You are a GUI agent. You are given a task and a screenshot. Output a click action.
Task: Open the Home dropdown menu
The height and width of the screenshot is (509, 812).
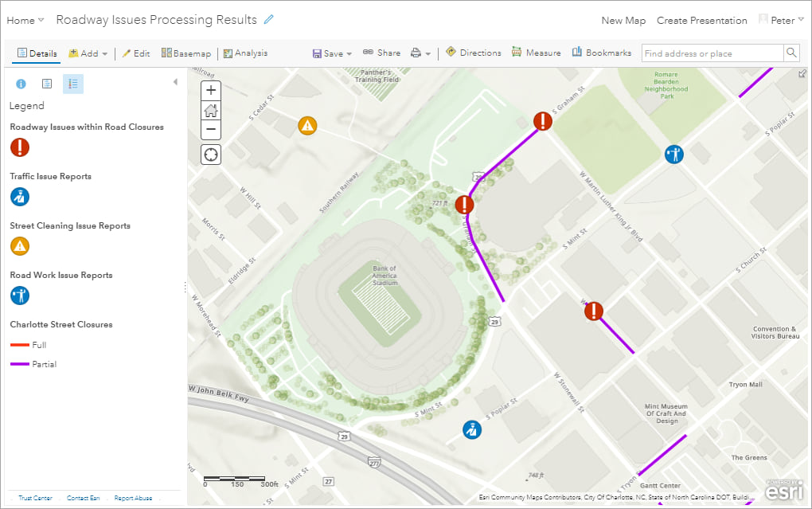tap(25, 21)
